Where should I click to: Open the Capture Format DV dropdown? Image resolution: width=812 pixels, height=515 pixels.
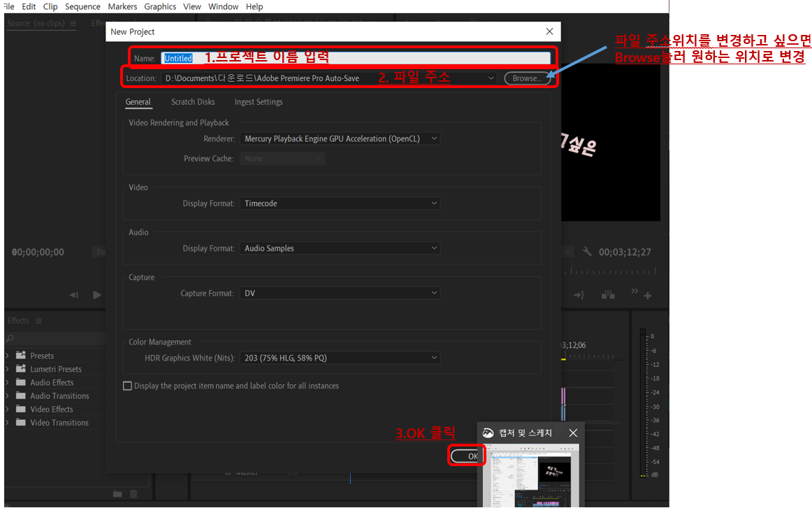pos(340,293)
